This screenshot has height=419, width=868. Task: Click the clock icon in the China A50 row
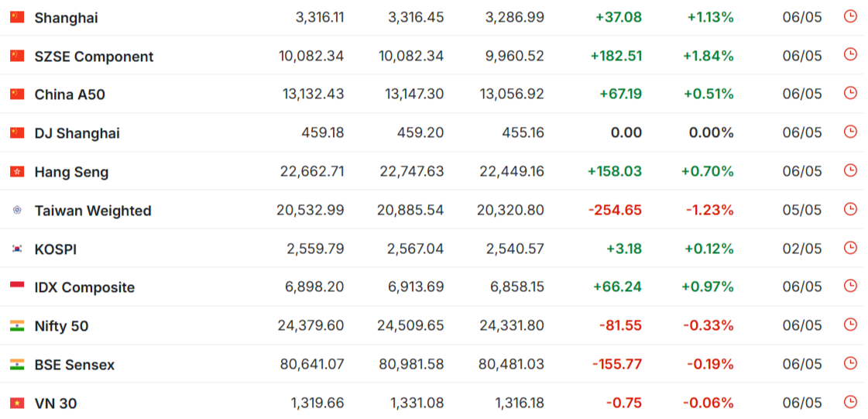849,93
